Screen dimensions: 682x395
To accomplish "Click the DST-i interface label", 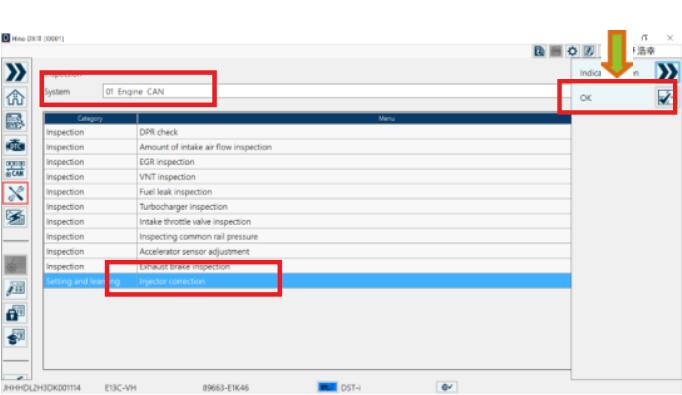I will tap(351, 388).
